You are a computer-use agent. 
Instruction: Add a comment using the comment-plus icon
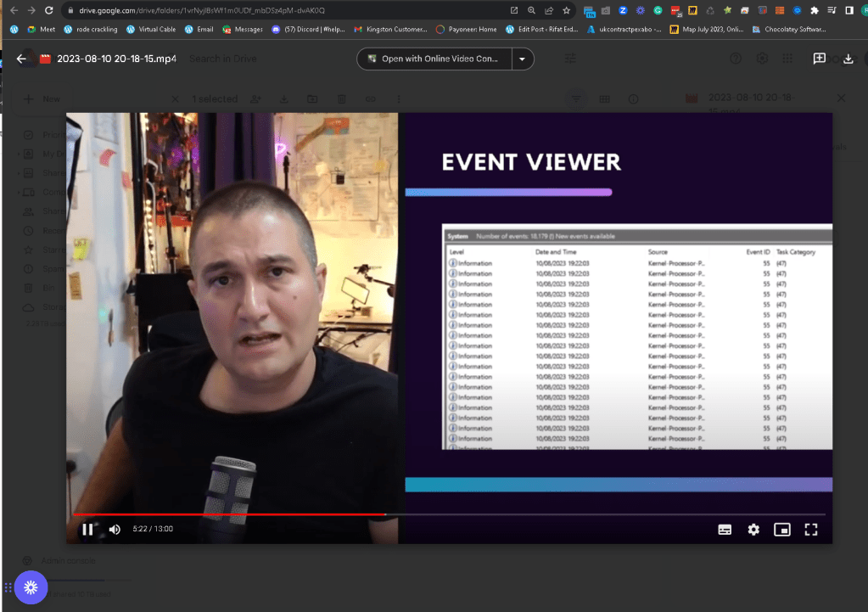[x=820, y=59]
